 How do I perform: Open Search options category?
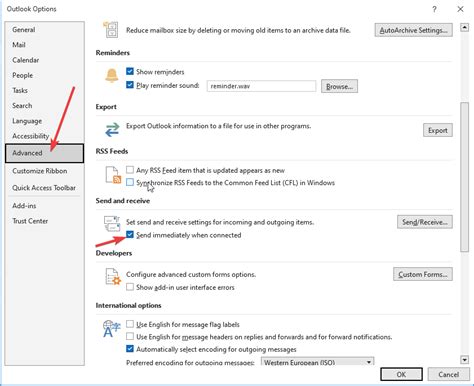coord(44,106)
